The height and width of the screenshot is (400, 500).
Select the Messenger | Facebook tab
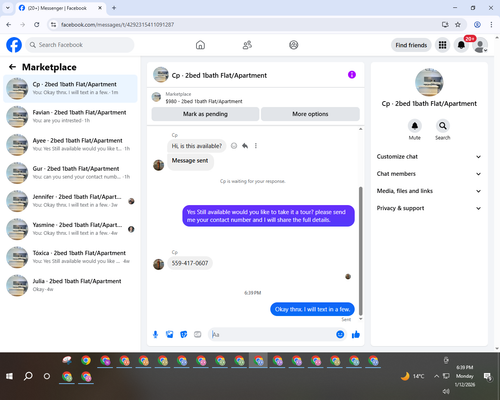[60, 8]
